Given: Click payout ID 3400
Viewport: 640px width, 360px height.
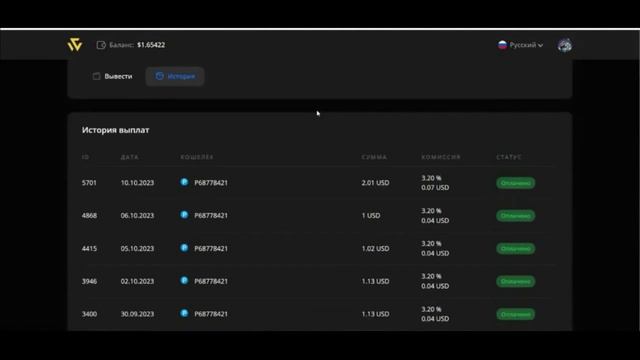Looking at the screenshot, I should click(89, 314).
